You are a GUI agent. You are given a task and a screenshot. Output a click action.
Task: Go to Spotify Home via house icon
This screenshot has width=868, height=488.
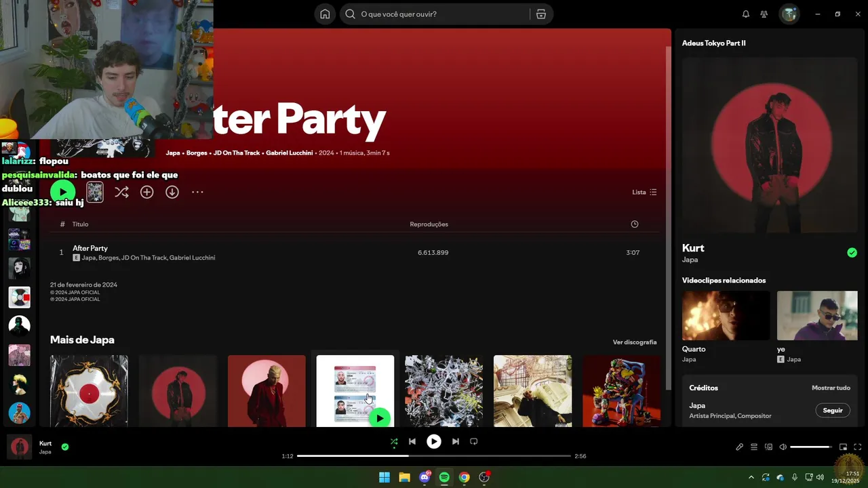coord(325,14)
